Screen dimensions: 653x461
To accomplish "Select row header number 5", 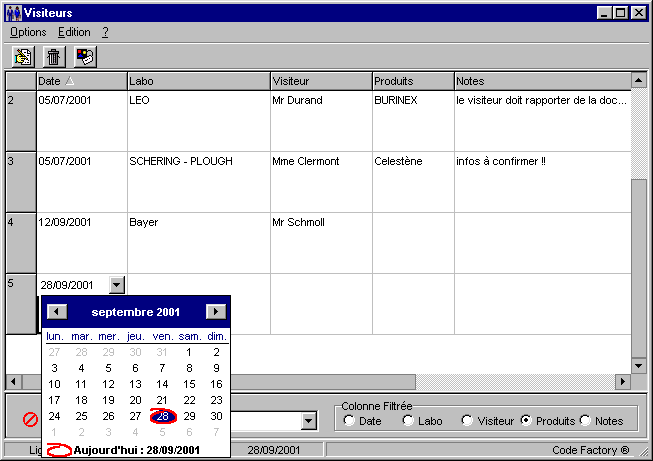I will point(21,304).
